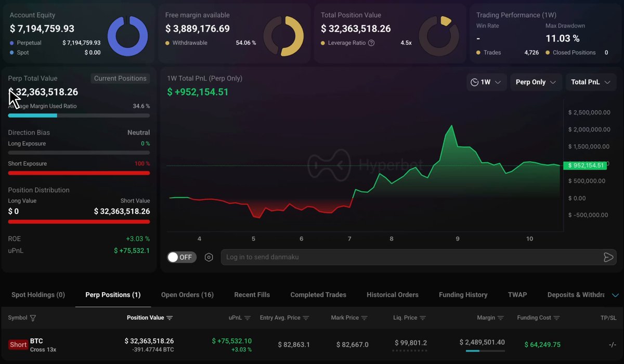Sort by Funding Cost column icon
This screenshot has width=624, height=364.
[x=557, y=318]
